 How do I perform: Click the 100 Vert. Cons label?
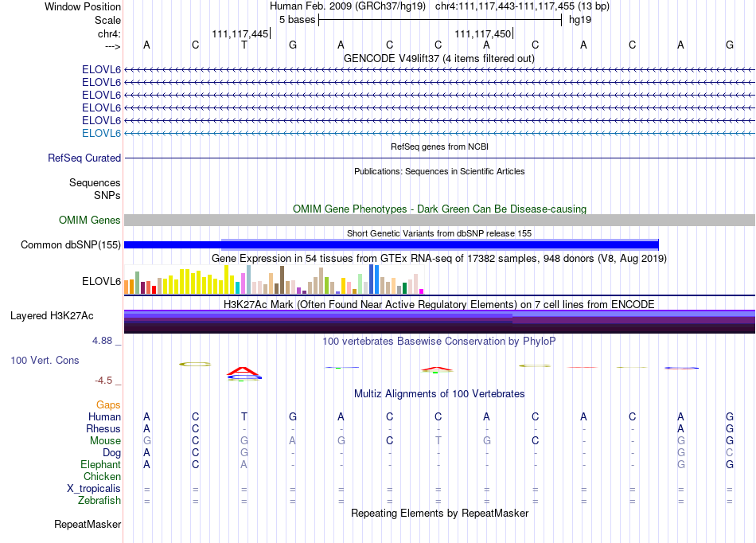45,360
